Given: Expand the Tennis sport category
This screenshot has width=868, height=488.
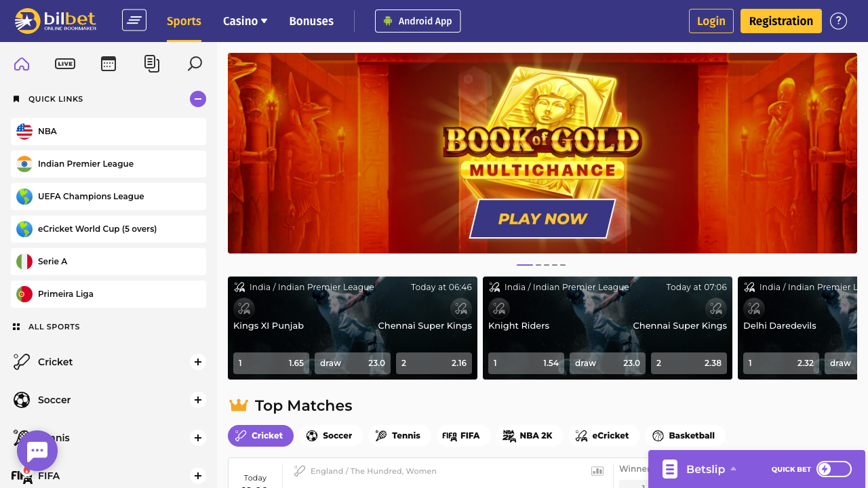Looking at the screenshot, I should click(198, 438).
